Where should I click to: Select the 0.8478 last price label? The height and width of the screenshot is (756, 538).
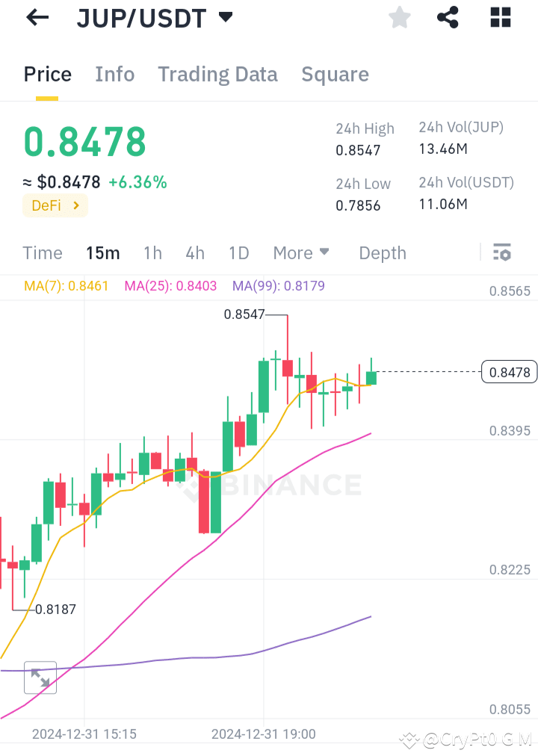(x=509, y=371)
